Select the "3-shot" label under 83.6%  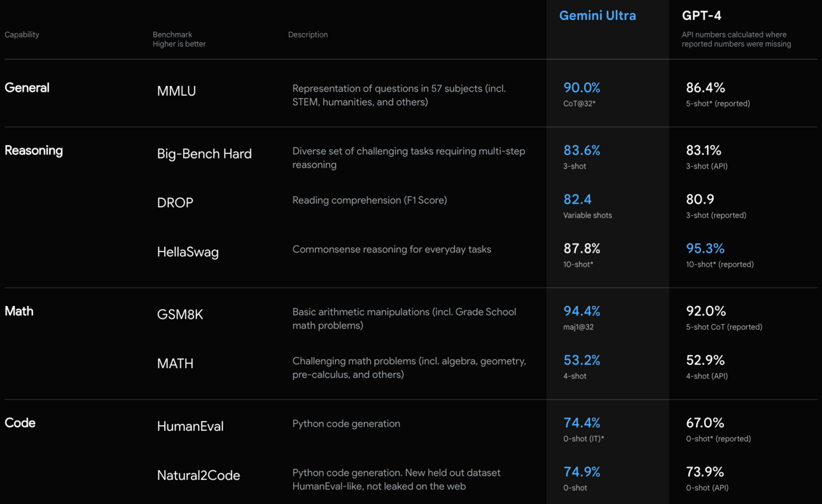click(575, 166)
